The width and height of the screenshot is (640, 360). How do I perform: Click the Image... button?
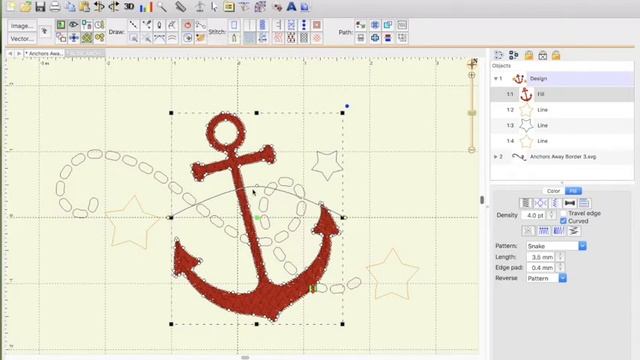tap(22, 26)
